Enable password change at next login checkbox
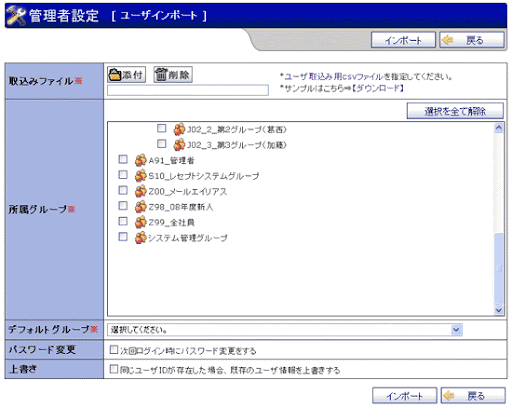The image size is (512, 408). (x=114, y=350)
